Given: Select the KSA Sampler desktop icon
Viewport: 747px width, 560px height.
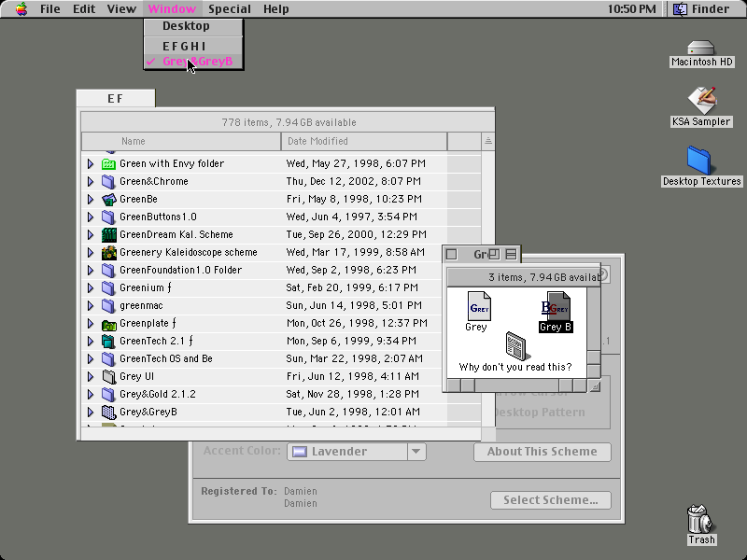Looking at the screenshot, I should (x=702, y=100).
